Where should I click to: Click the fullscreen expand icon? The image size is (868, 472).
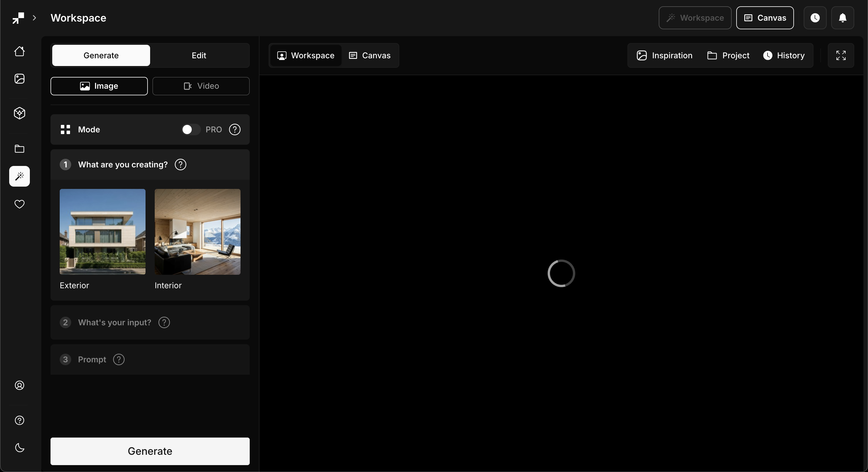[x=841, y=55]
